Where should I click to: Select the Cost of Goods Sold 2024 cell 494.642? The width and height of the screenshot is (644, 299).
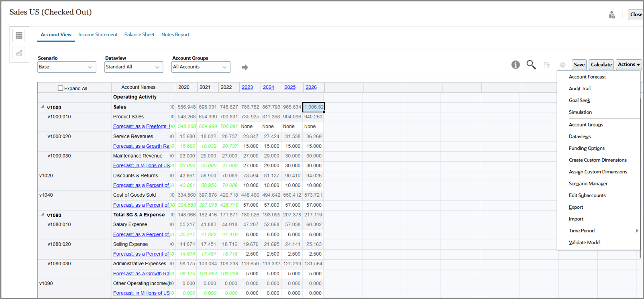pyautogui.click(x=271, y=195)
